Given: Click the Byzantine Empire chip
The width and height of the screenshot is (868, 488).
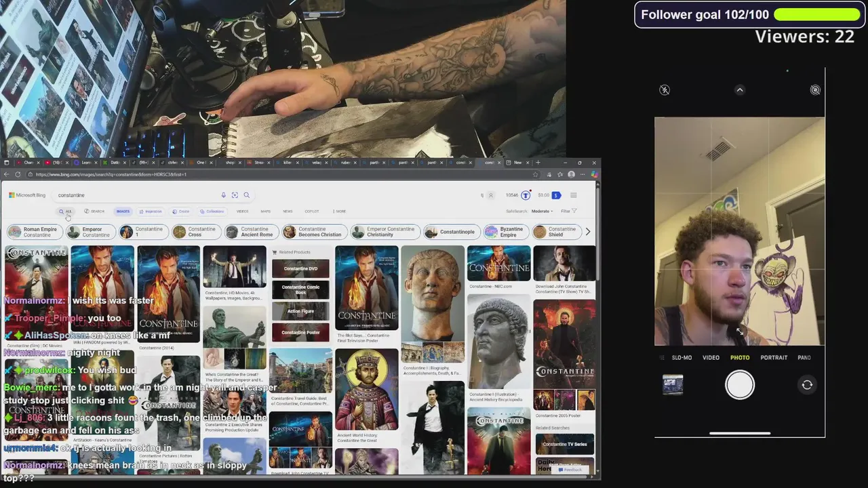Looking at the screenshot, I should [505, 232].
